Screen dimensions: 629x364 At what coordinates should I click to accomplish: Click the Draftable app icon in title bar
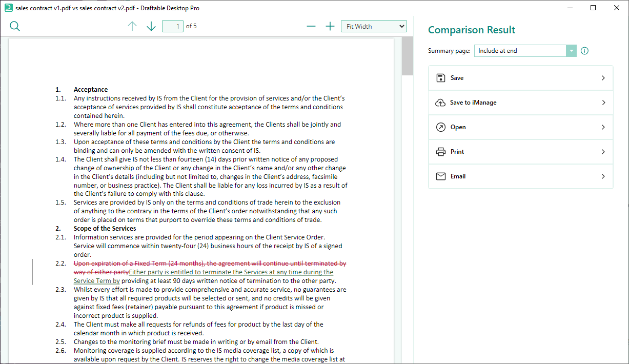[x=8, y=8]
